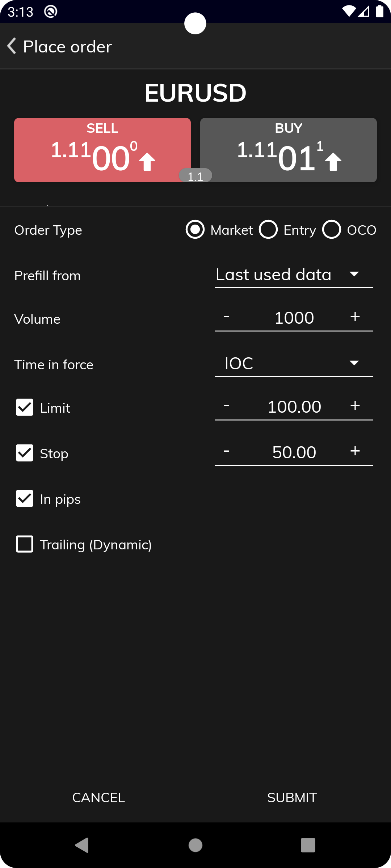Image resolution: width=391 pixels, height=868 pixels.
Task: Select the Entry order type radio
Action: coord(268,230)
